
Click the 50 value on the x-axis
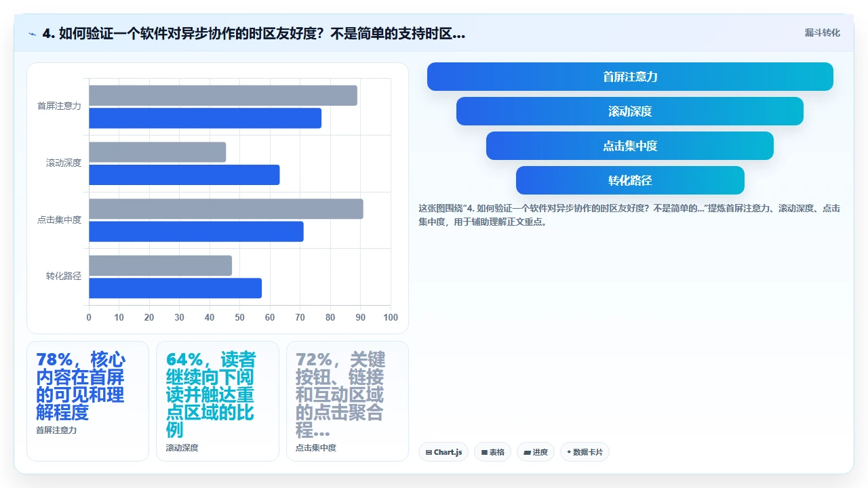(x=239, y=317)
